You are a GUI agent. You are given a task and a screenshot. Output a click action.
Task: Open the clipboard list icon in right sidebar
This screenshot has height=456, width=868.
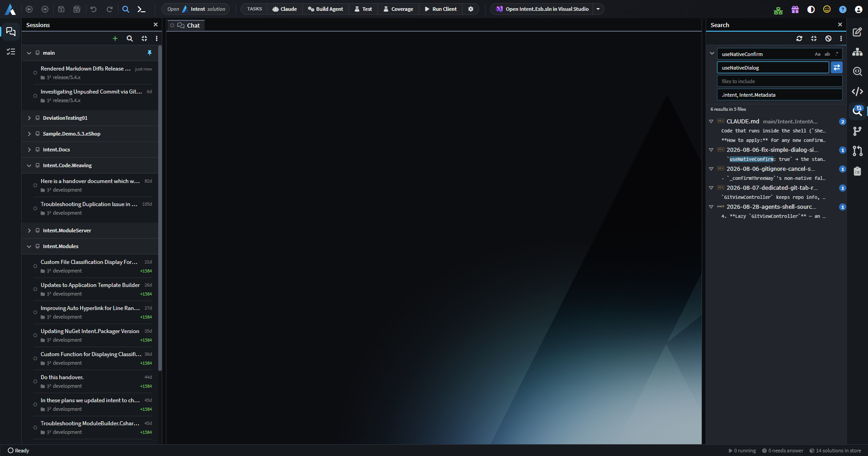(857, 171)
